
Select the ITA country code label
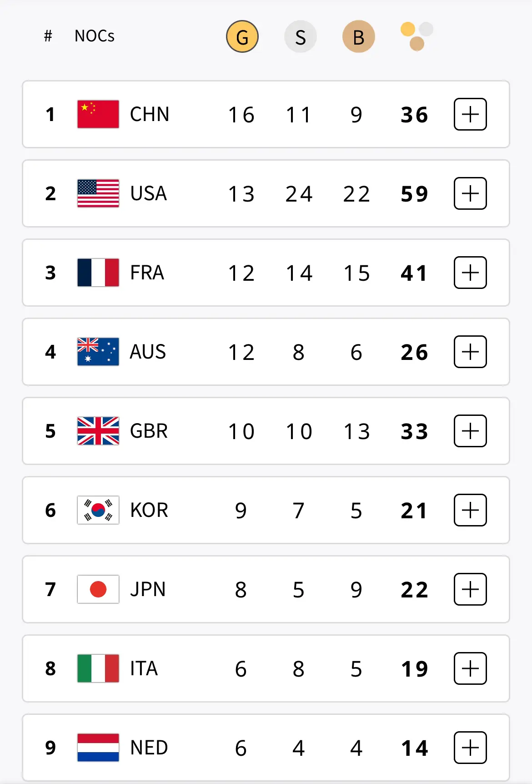144,668
